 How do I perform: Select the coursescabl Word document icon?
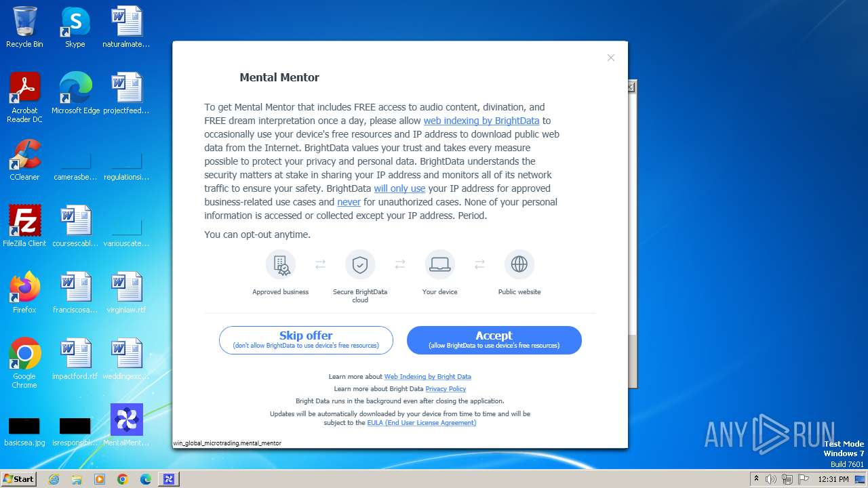pyautogui.click(x=75, y=226)
